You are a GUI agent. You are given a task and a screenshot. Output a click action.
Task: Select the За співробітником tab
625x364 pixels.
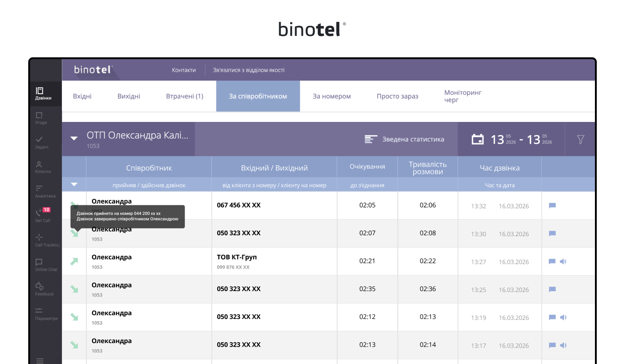coord(258,96)
